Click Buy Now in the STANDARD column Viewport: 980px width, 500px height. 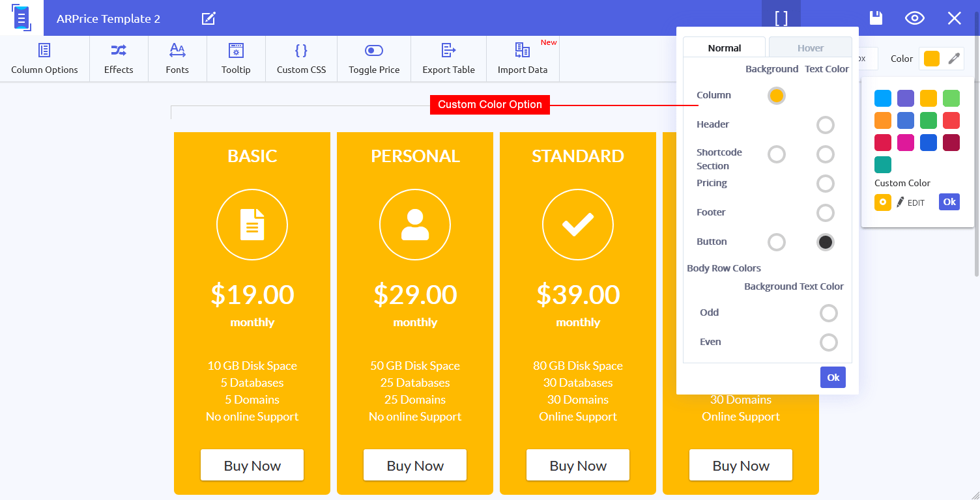coord(578,465)
